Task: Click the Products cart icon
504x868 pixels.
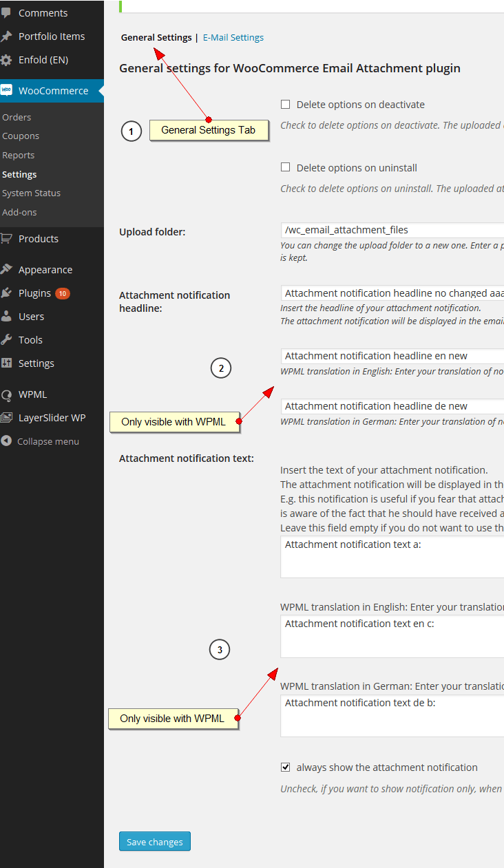Action: [x=6, y=239]
